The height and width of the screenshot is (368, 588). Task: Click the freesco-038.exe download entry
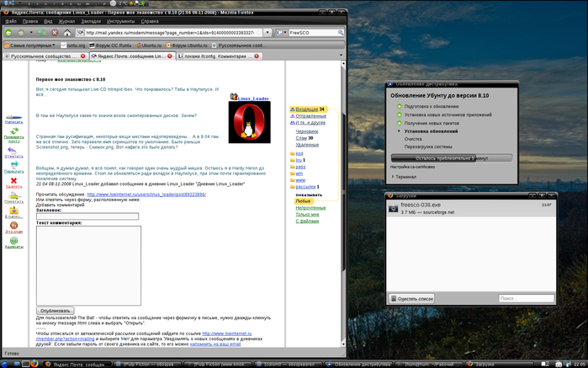tap(470, 208)
